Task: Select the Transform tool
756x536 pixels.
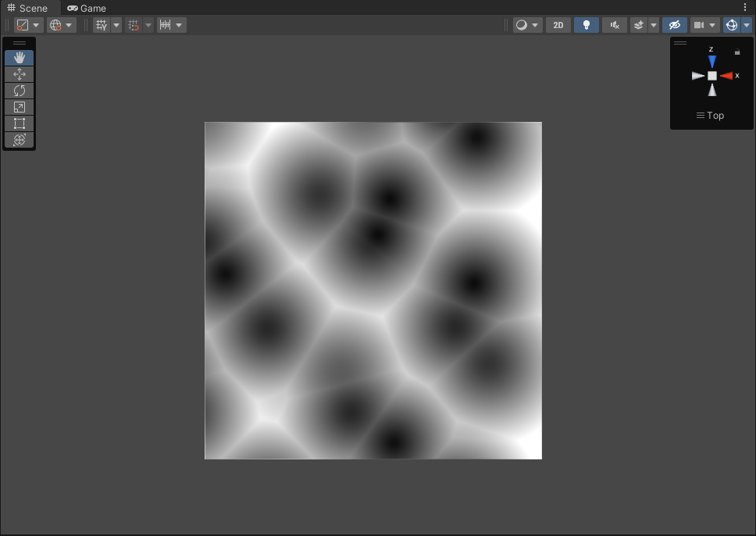Action: click(20, 140)
